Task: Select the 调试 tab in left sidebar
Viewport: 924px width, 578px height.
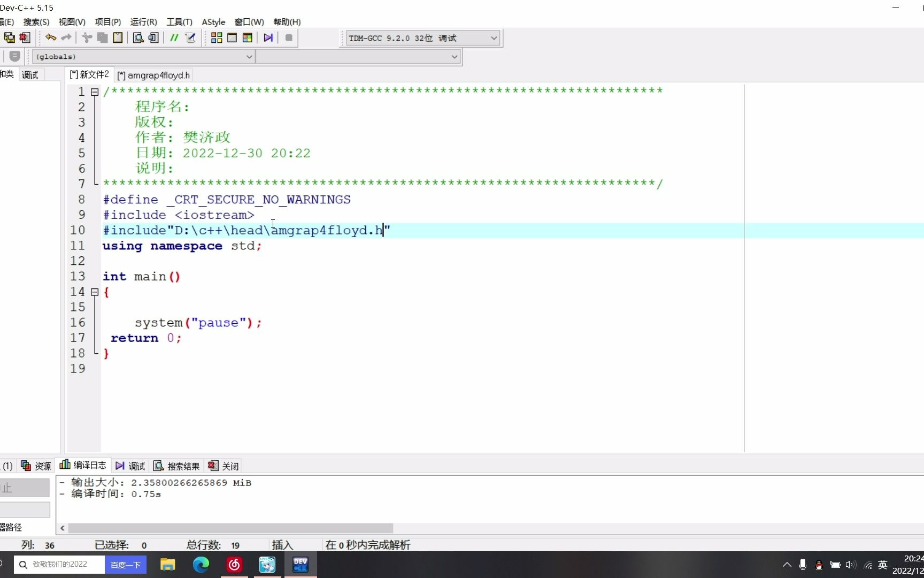Action: coord(30,75)
